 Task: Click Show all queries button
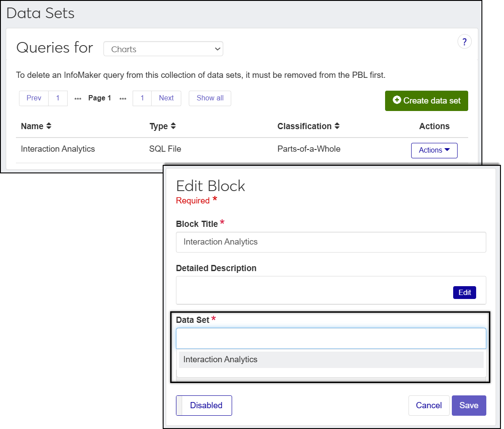[210, 98]
